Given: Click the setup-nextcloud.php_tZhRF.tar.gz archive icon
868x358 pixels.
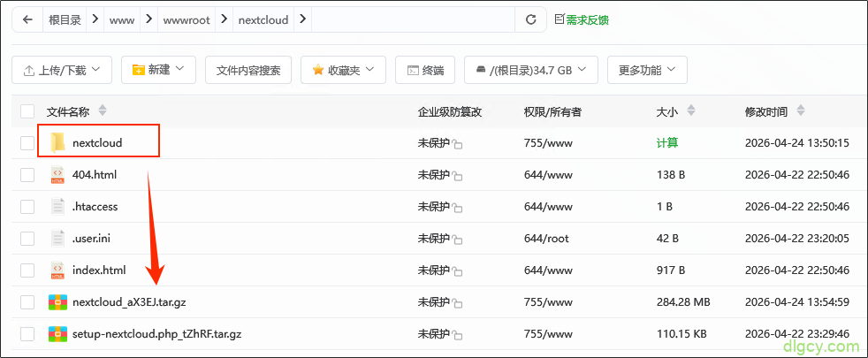Looking at the screenshot, I should (57, 334).
